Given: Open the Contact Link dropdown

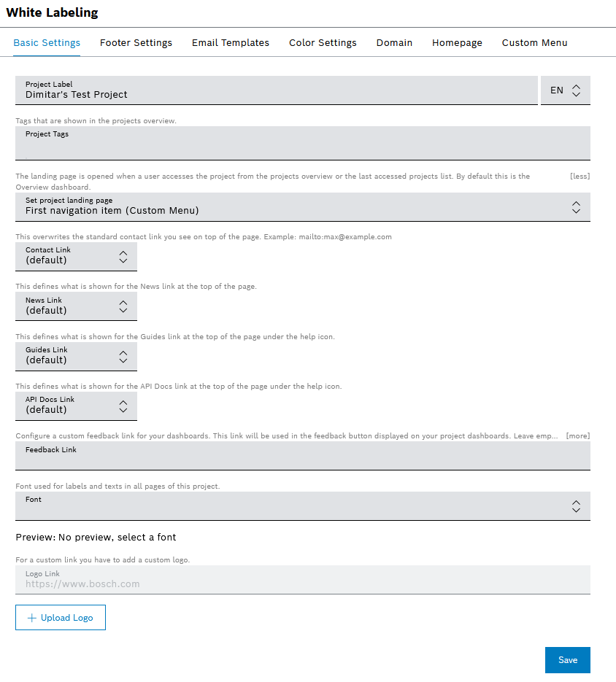Looking at the screenshot, I should coord(76,256).
